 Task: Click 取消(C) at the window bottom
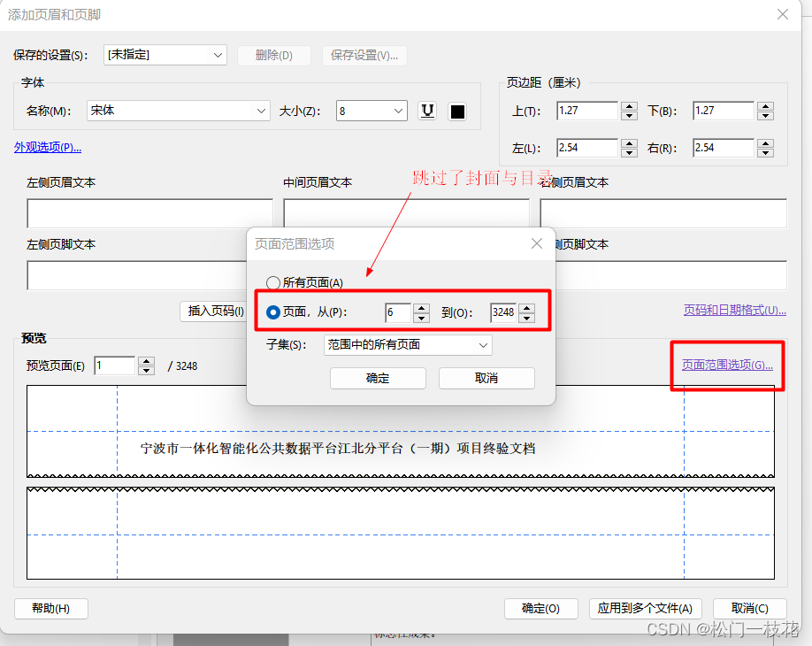(x=750, y=609)
